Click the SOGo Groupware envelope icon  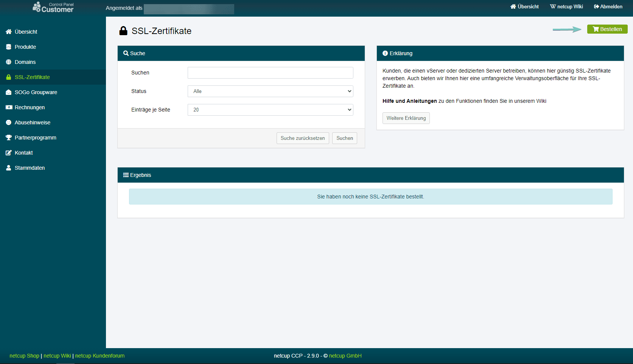coord(8,92)
